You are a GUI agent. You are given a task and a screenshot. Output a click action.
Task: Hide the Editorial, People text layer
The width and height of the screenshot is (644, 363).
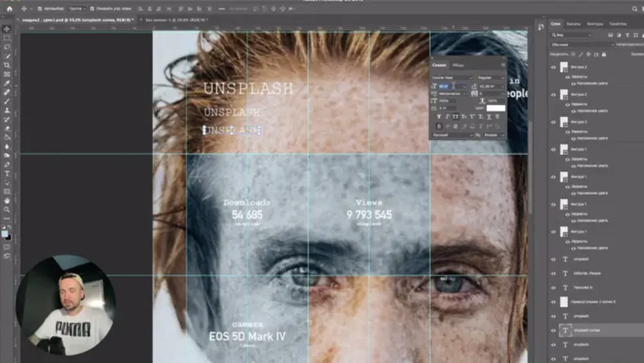(553, 273)
